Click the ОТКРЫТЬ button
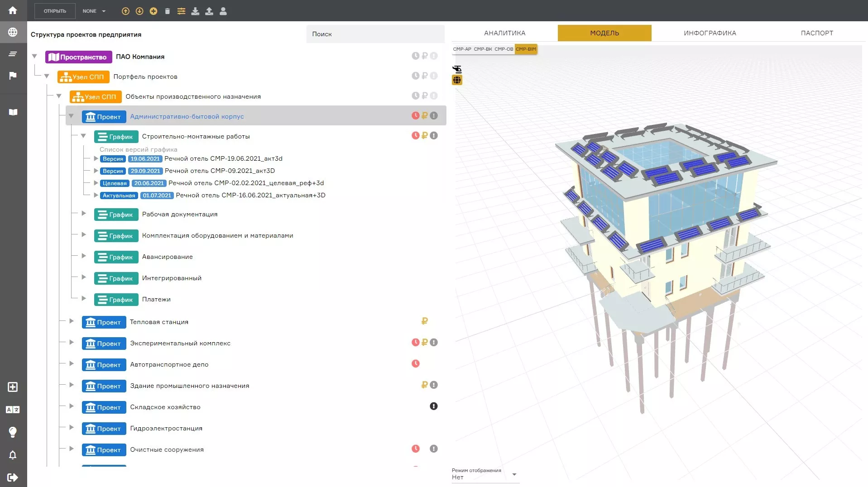868x487 pixels. [x=55, y=11]
